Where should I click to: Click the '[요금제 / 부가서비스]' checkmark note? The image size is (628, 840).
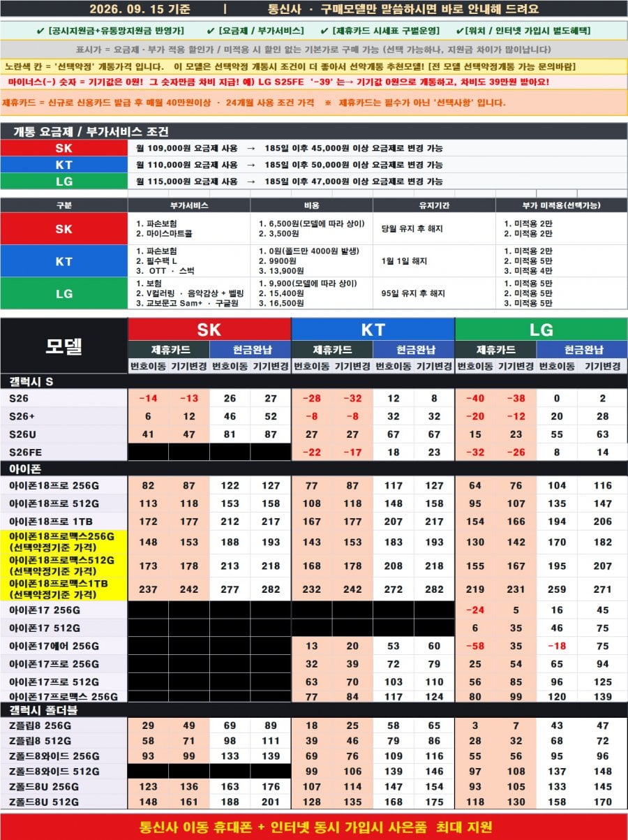click(255, 31)
